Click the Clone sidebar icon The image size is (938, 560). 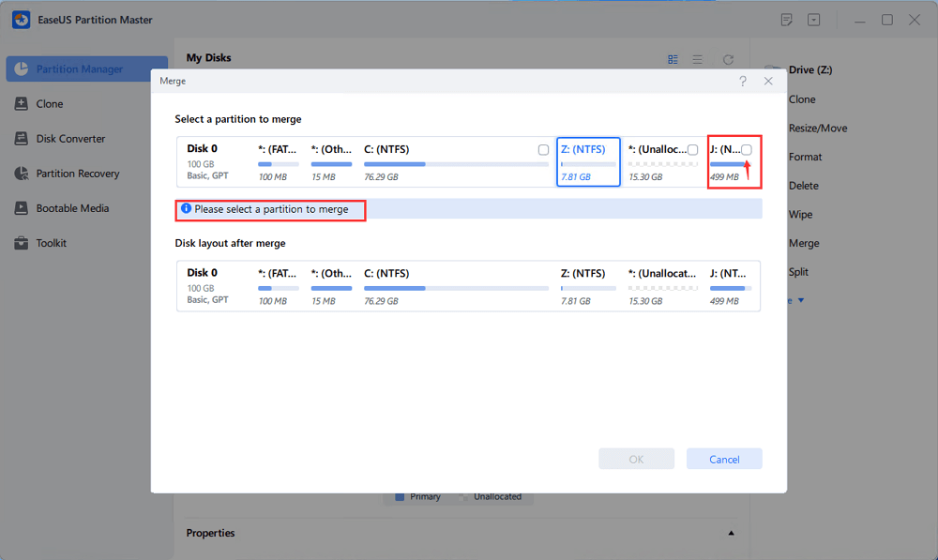[21, 103]
